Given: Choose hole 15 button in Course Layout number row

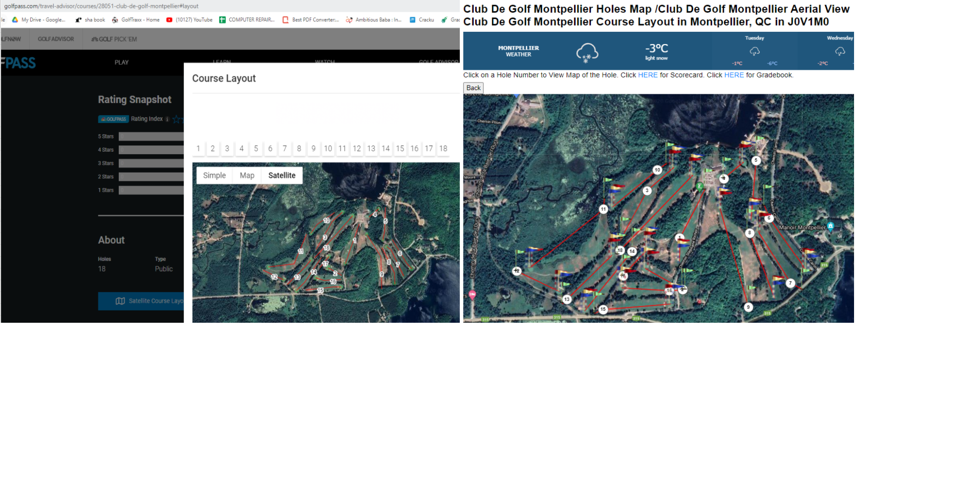Looking at the screenshot, I should [400, 149].
